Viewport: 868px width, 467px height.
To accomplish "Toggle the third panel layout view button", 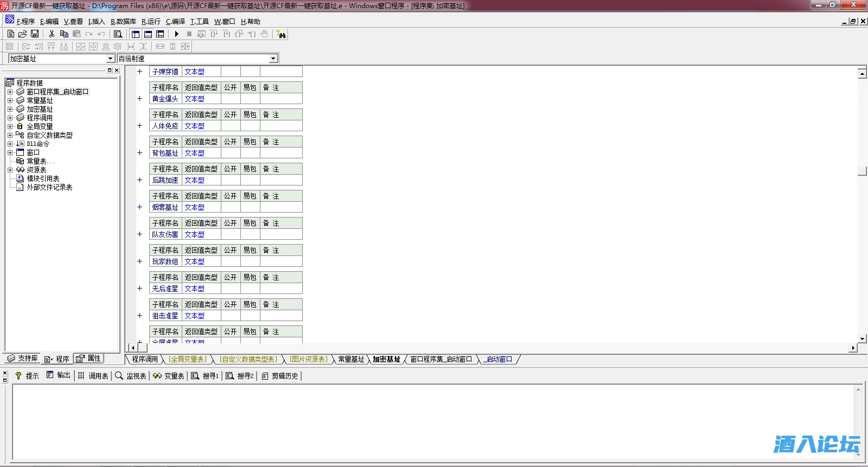I will (x=160, y=34).
